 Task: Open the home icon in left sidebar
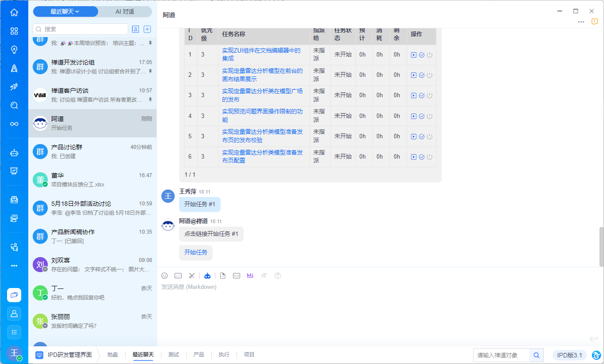coord(14,12)
